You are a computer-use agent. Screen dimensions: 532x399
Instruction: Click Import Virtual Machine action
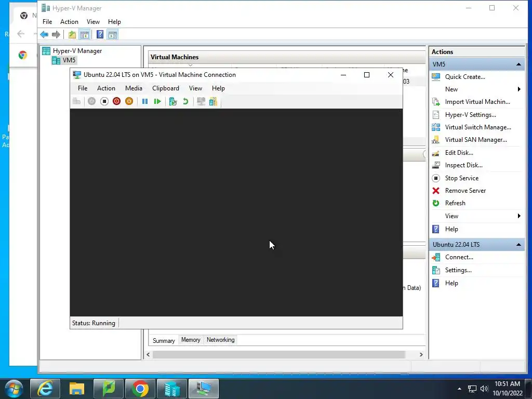click(x=477, y=102)
